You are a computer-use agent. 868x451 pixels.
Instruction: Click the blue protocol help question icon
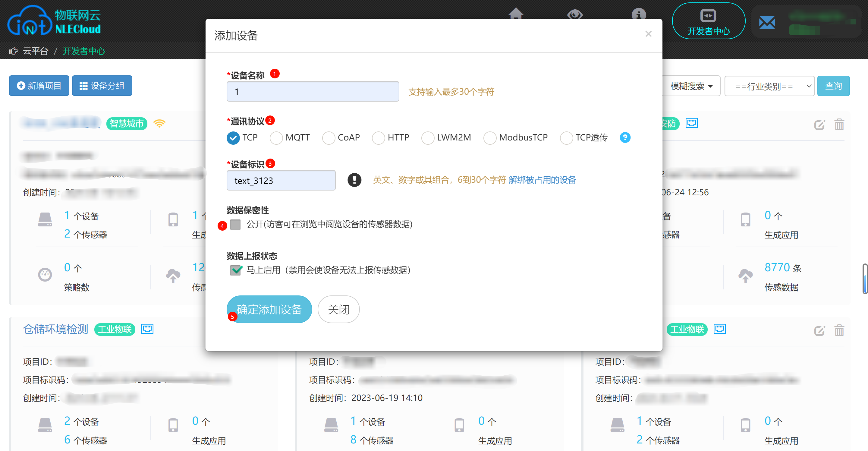coord(625,137)
